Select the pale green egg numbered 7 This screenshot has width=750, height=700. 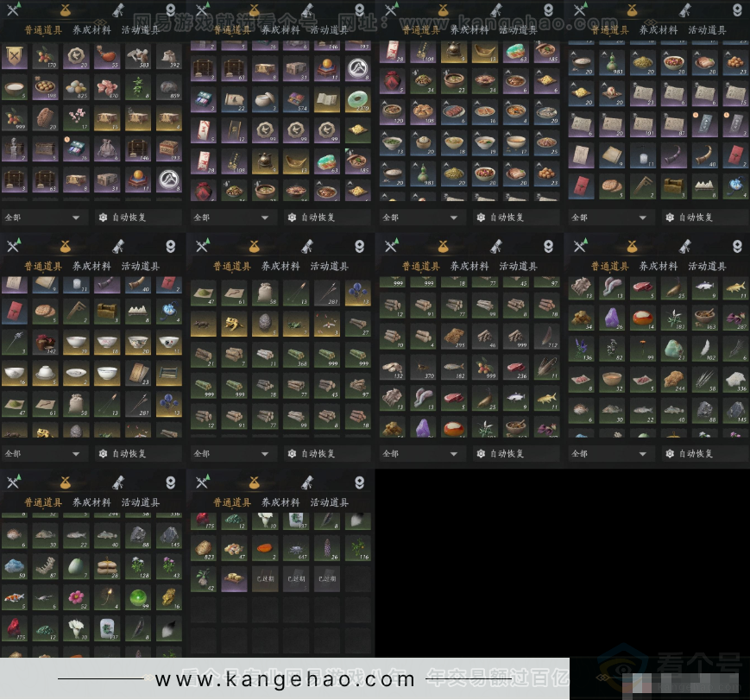click(x=77, y=566)
